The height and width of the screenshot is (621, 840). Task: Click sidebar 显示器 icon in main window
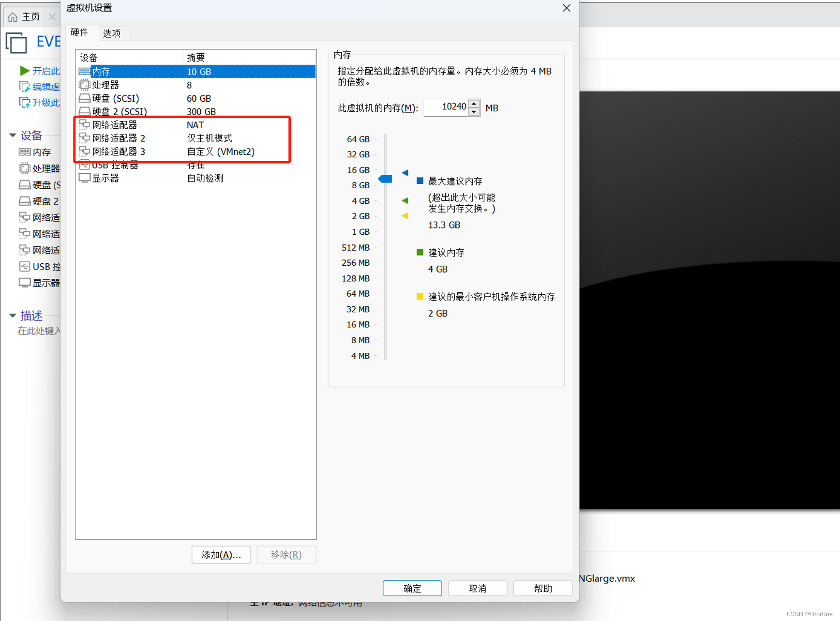24,283
